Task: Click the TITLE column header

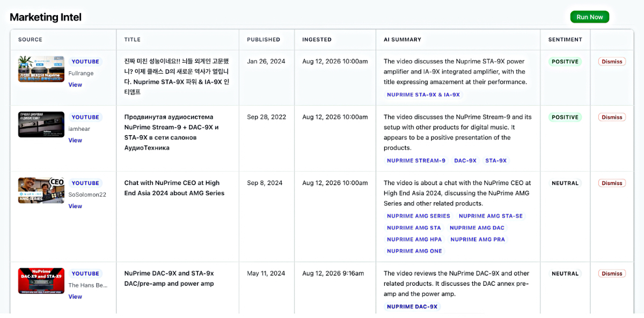Action: (x=133, y=40)
